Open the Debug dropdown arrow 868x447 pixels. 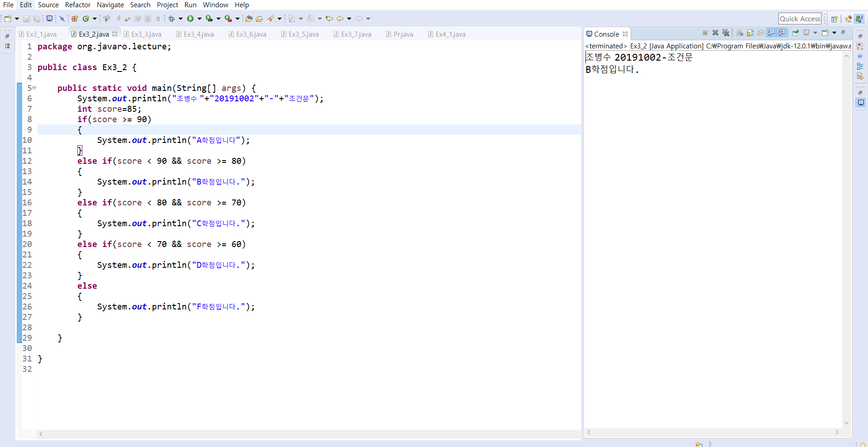click(x=180, y=19)
